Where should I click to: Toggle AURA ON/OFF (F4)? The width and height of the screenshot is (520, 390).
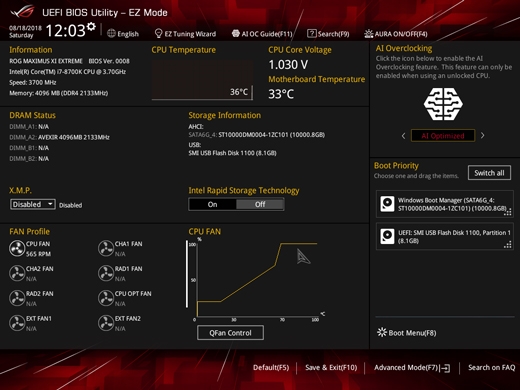[x=396, y=34]
